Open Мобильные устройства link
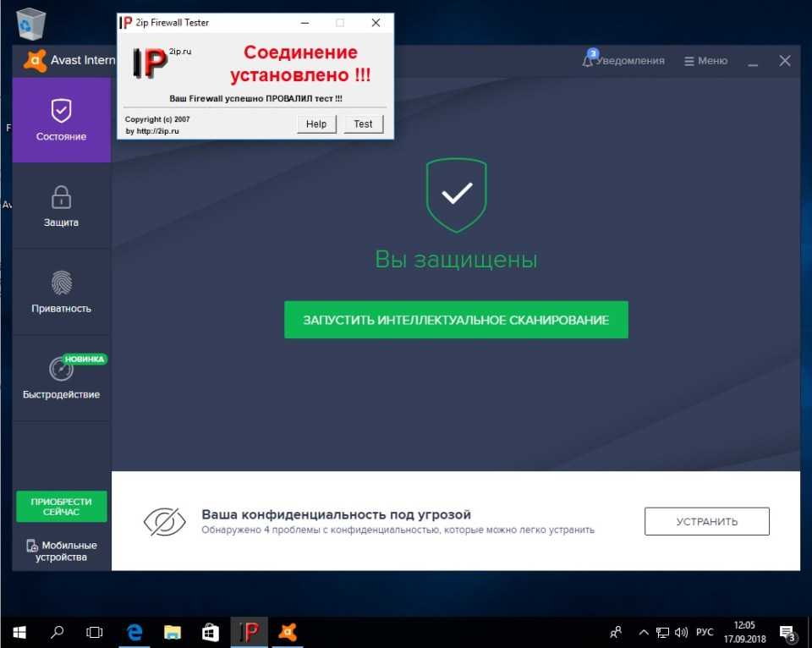The height and width of the screenshot is (648, 812). point(62,551)
